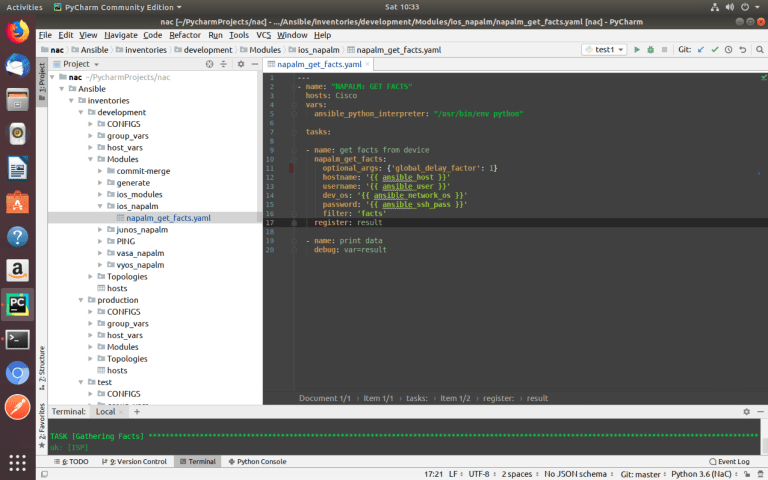Open the Project panel settings gear
Image resolution: width=768 pixels, height=480 pixels.
click(x=241, y=64)
